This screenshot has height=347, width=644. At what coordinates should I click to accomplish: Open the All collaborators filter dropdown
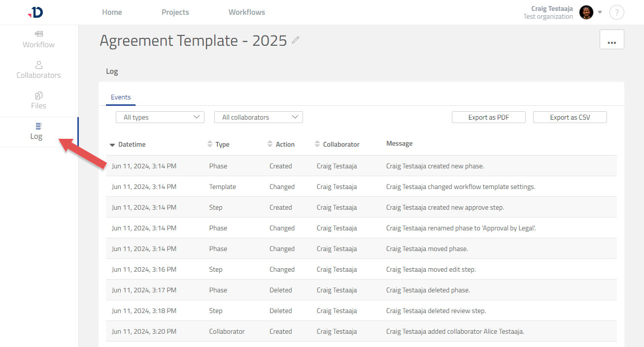tap(258, 117)
